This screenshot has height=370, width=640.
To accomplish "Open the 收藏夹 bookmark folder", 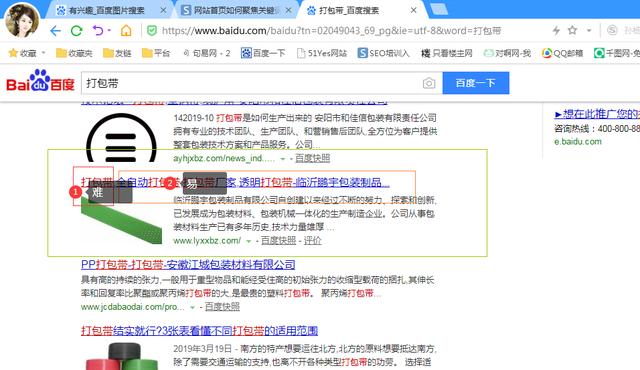I will (74, 53).
